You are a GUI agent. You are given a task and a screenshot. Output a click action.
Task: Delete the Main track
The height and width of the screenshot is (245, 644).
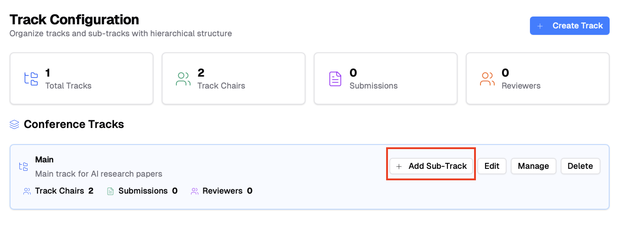pos(580,166)
